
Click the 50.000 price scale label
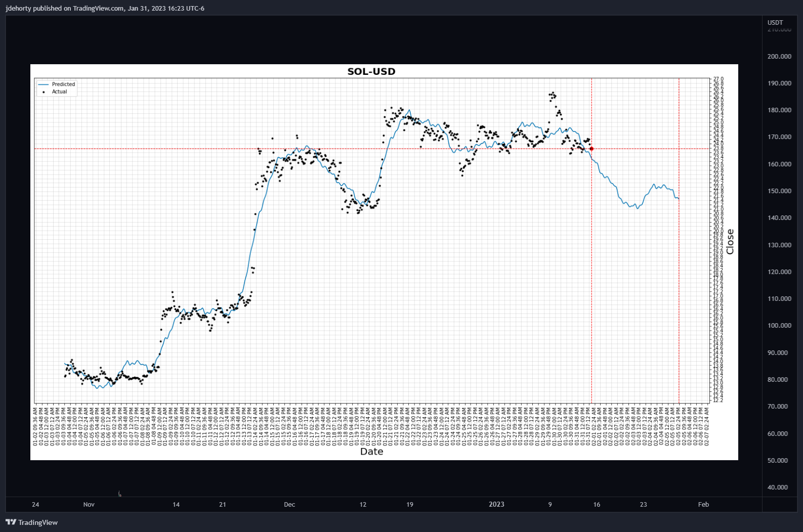click(778, 460)
